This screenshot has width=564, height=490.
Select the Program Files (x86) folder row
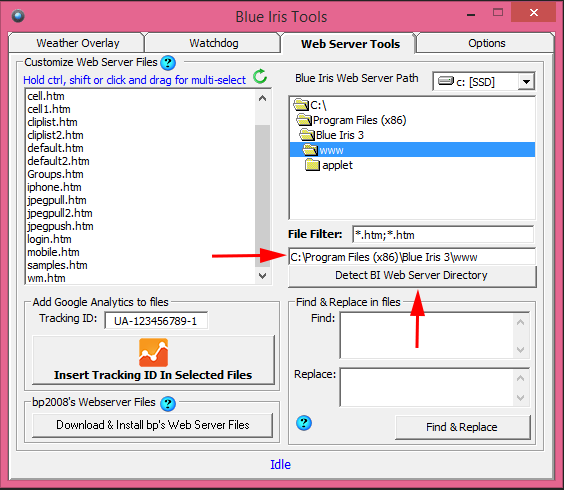pyautogui.click(x=412, y=120)
